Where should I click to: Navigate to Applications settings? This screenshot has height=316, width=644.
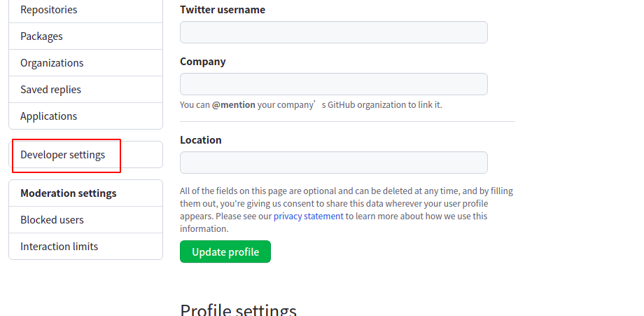pyautogui.click(x=48, y=116)
